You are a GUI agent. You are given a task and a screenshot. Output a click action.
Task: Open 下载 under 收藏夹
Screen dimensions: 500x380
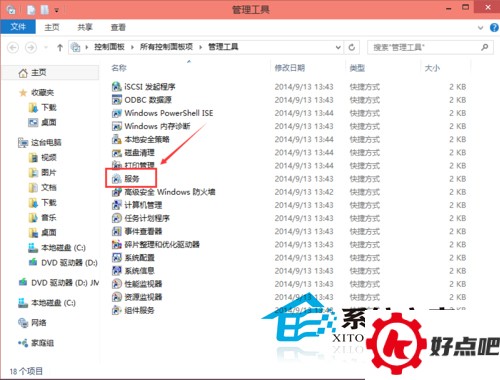click(x=49, y=107)
